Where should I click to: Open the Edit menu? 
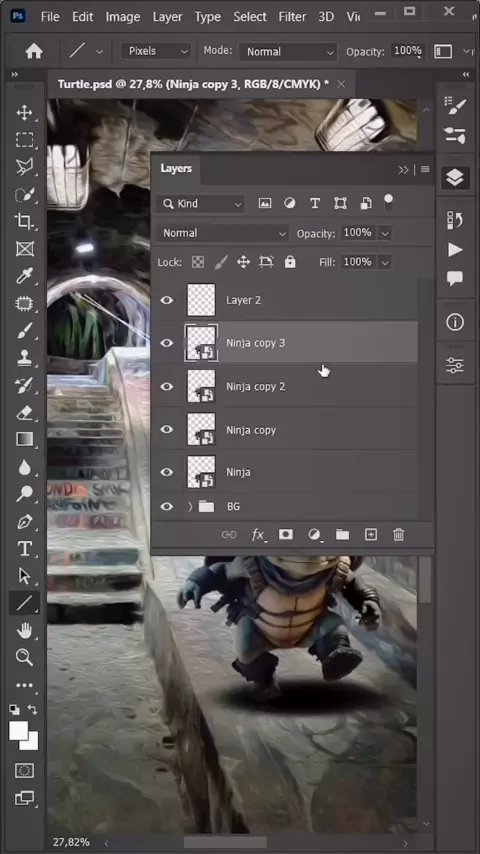83,17
